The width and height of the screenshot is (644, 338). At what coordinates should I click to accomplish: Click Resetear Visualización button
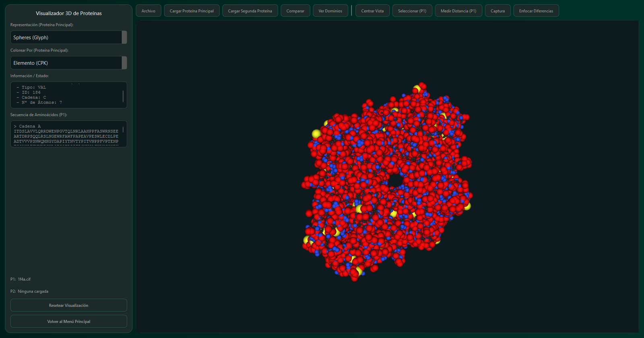tap(68, 305)
